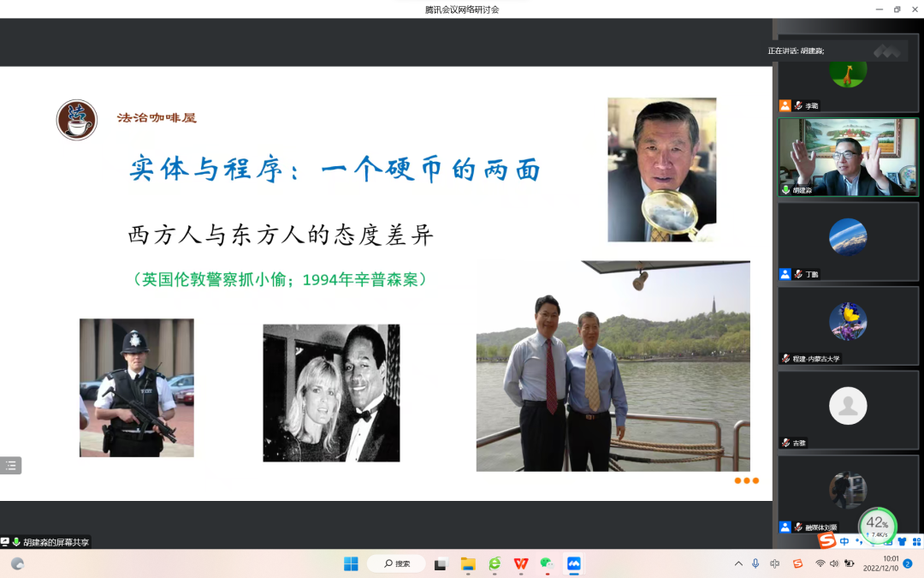Click the 42% network speed floating widget

(x=877, y=524)
